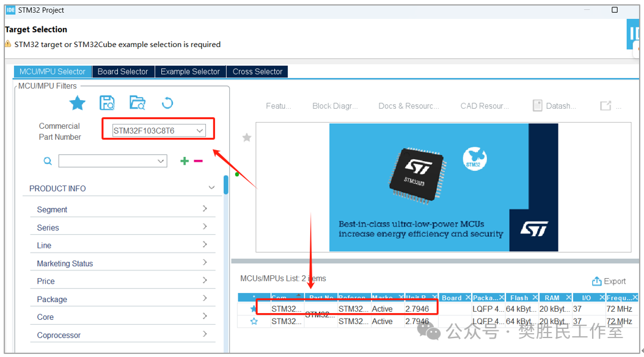Open the Datash... datasheet button
This screenshot has width=644, height=357.
click(x=554, y=106)
